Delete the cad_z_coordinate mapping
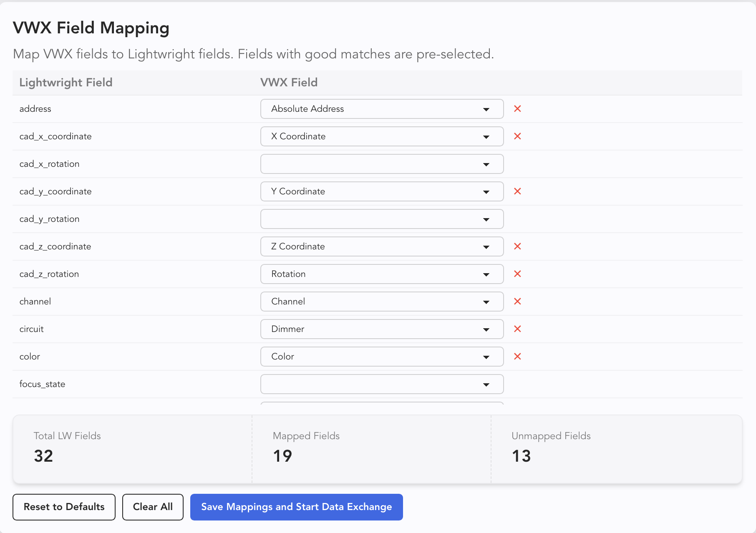Image resolution: width=756 pixels, height=533 pixels. pyautogui.click(x=517, y=246)
